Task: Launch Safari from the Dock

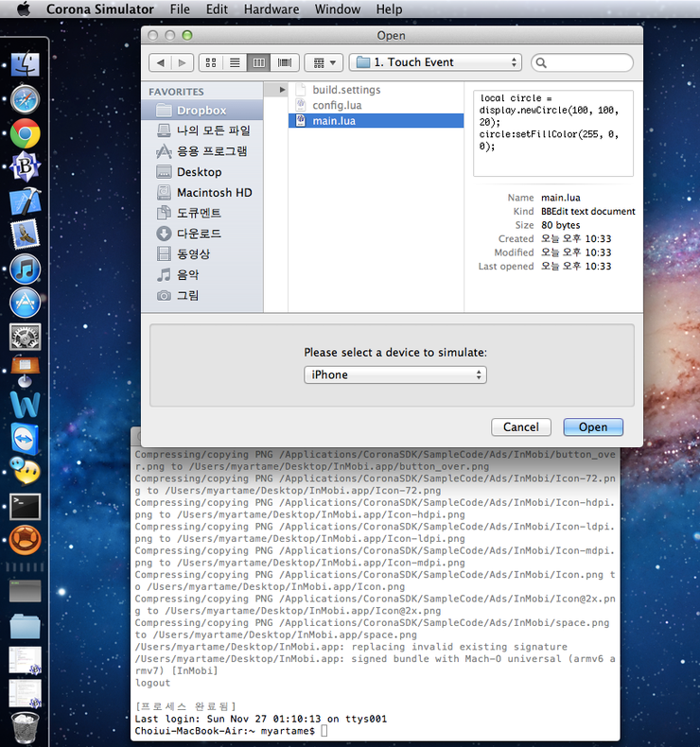Action: pyautogui.click(x=25, y=99)
